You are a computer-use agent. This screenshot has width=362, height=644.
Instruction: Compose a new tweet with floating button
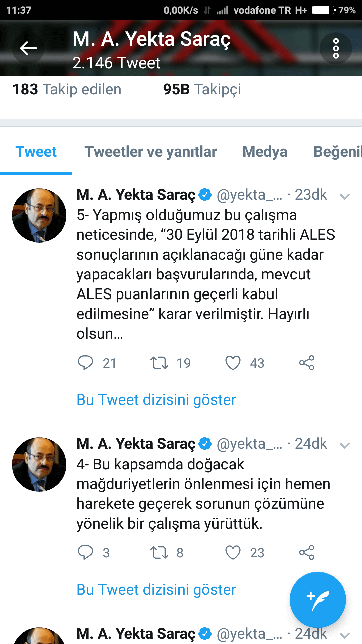(317, 600)
